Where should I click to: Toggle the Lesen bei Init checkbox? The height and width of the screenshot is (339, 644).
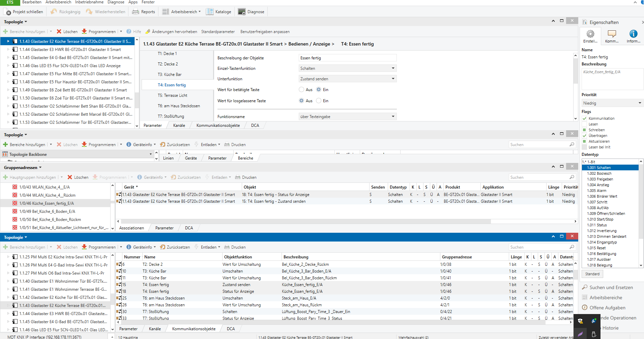coord(585,147)
